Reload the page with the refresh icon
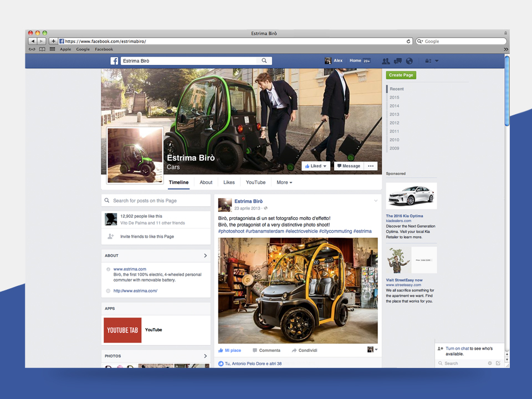The width and height of the screenshot is (532, 399). pos(408,42)
